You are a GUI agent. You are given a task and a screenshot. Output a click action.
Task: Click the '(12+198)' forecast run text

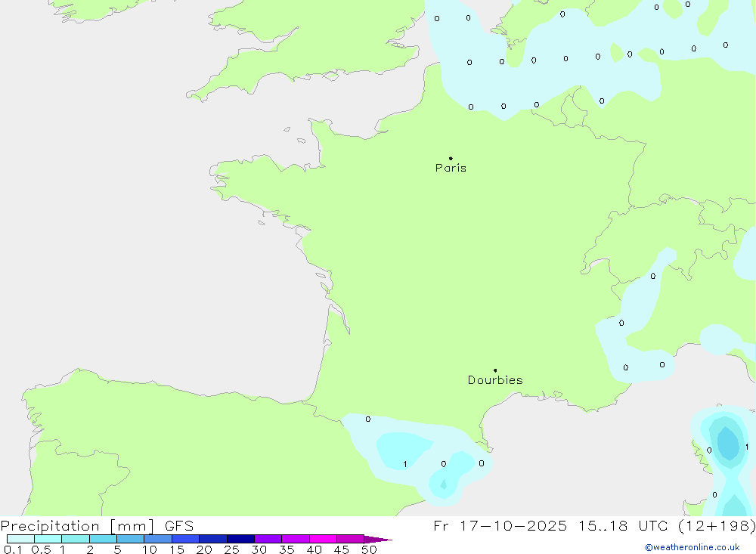click(x=717, y=525)
